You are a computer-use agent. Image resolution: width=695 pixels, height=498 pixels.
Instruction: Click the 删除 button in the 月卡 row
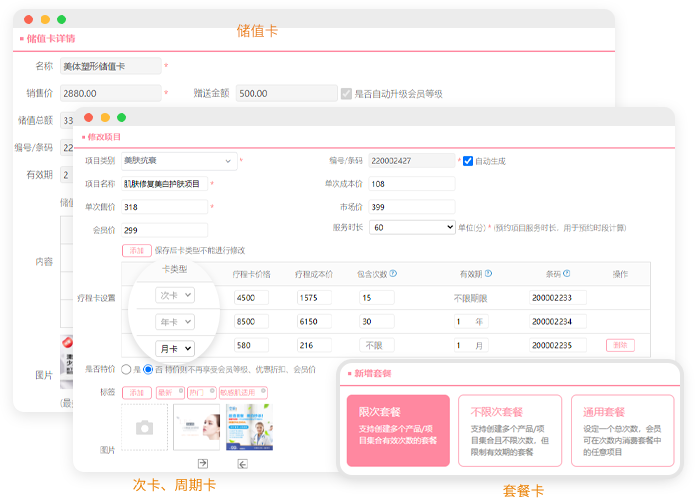[620, 345]
